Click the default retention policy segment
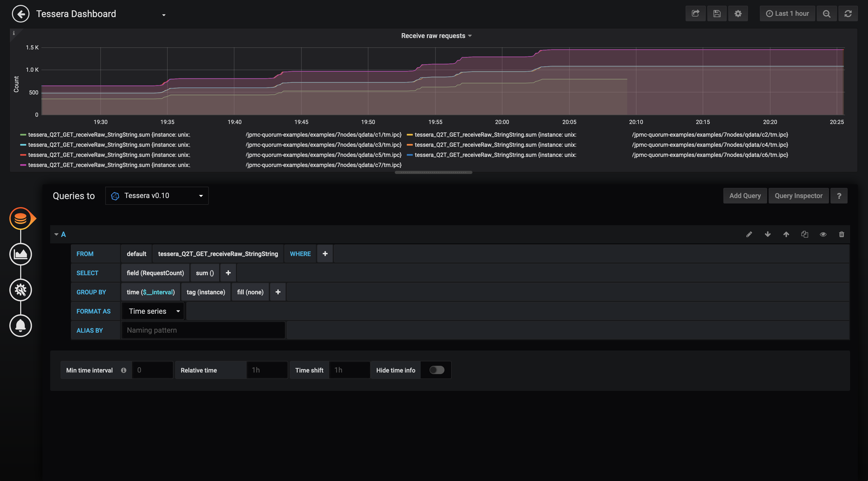The image size is (868, 481). pyautogui.click(x=136, y=254)
